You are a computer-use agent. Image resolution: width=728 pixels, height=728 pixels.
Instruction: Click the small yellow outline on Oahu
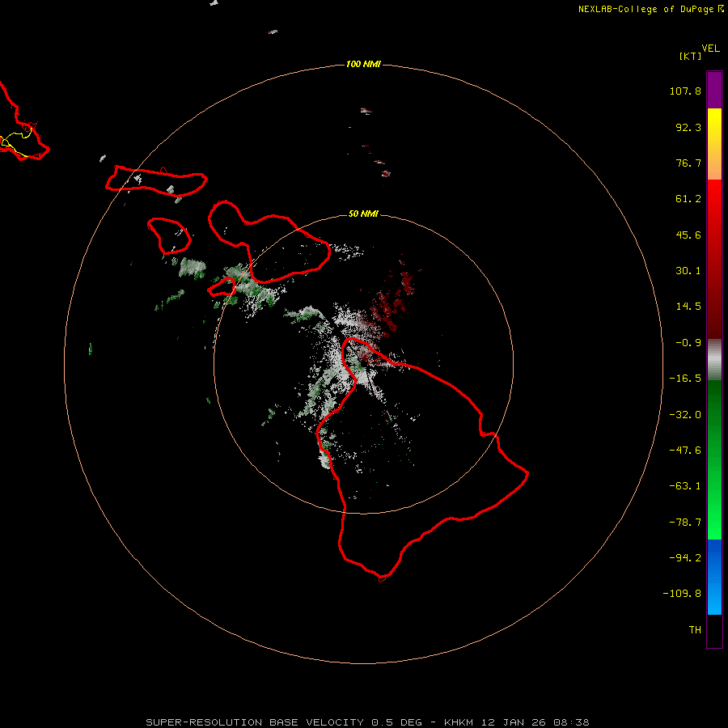point(16,142)
